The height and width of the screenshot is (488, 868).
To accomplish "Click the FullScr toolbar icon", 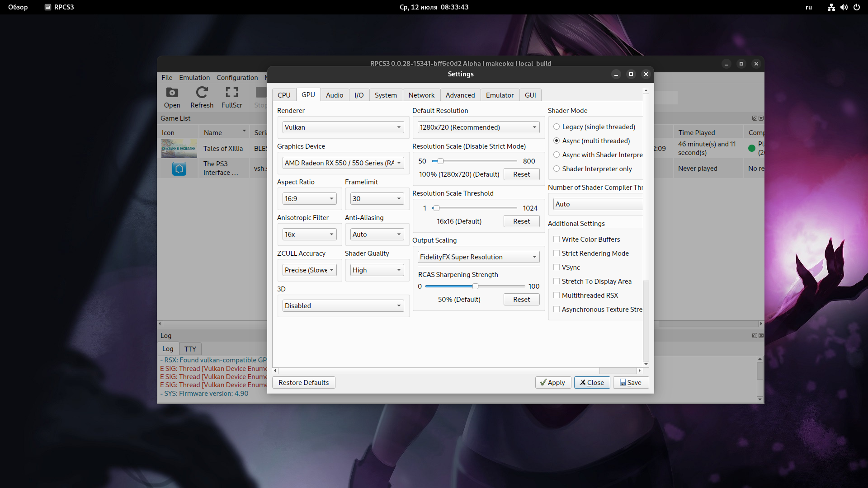I will 231,97.
